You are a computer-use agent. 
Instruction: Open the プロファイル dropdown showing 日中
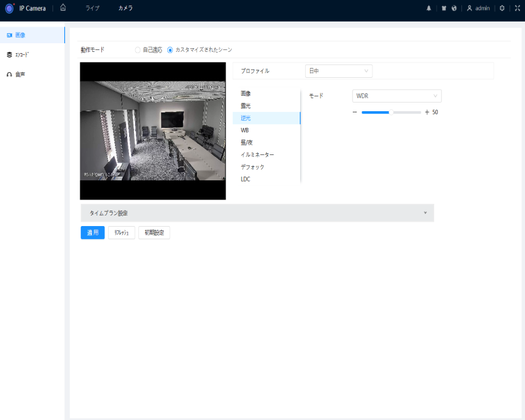coord(338,71)
